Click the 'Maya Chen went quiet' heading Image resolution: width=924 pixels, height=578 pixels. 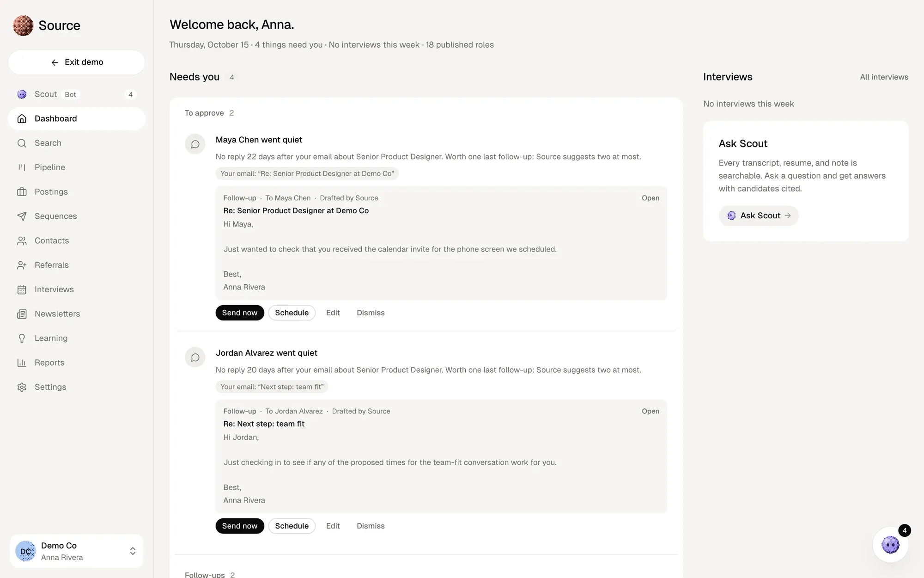pyautogui.click(x=259, y=140)
